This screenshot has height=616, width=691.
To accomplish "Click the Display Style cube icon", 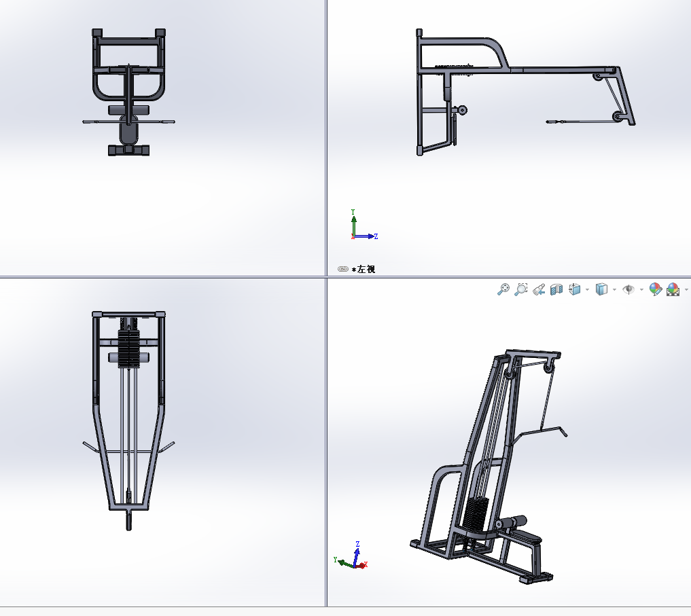I will tap(601, 289).
